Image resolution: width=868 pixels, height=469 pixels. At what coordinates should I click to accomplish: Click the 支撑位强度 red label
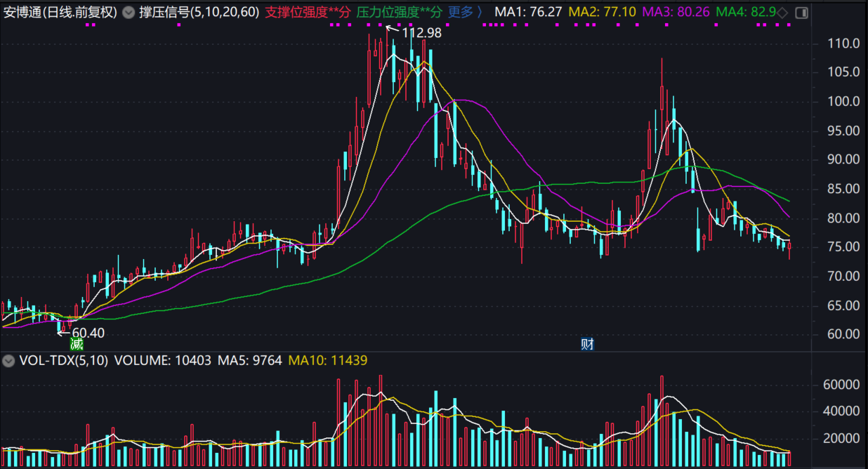coord(308,13)
